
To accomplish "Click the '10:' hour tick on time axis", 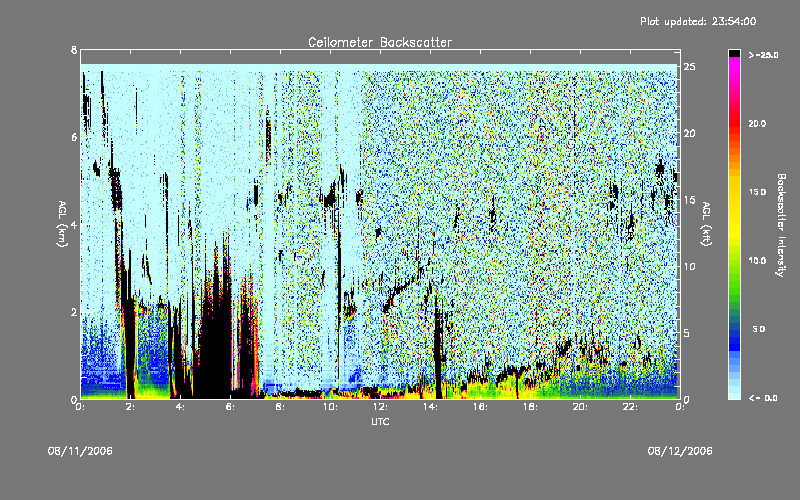I will pos(330,407).
